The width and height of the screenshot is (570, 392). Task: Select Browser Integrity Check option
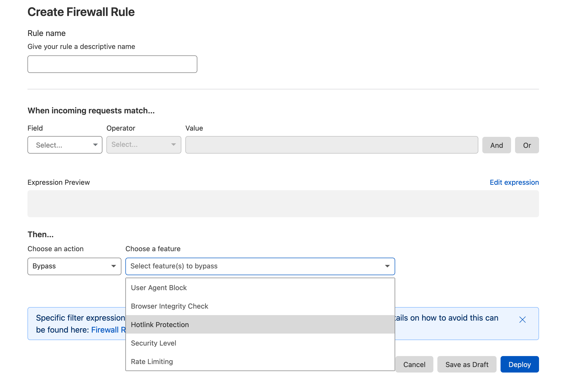(x=169, y=306)
